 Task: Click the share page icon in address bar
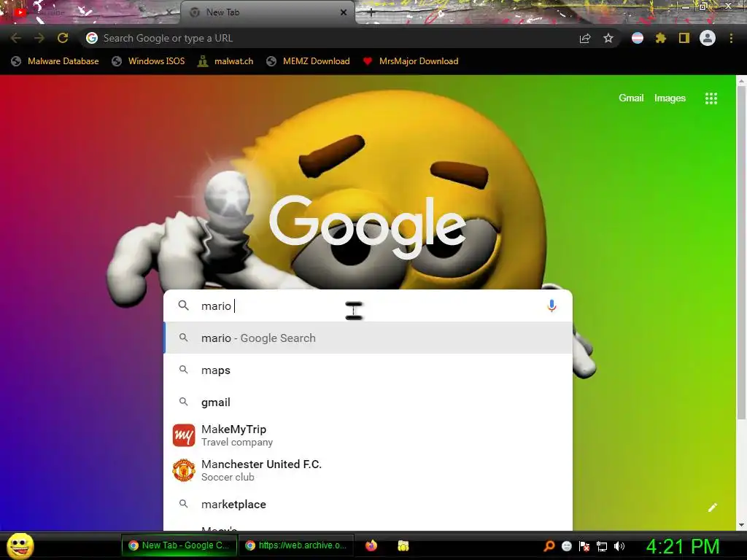(585, 39)
